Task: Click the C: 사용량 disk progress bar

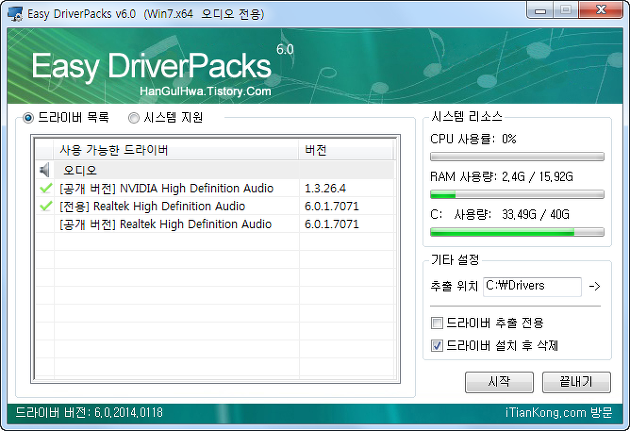Action: pyautogui.click(x=517, y=232)
